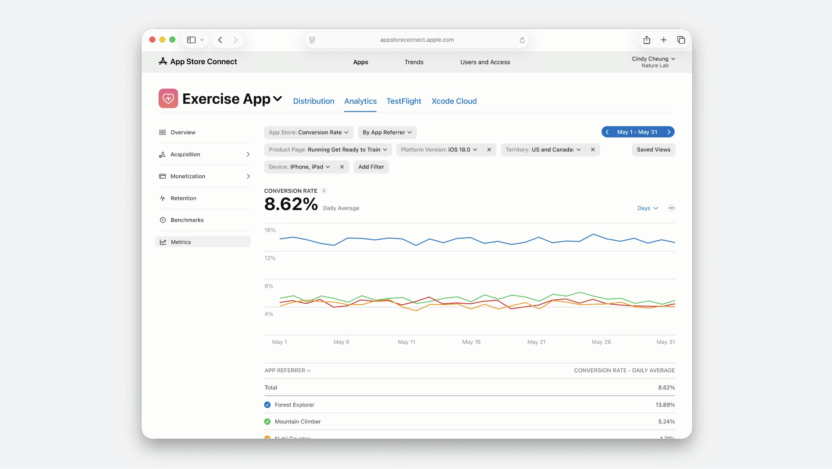This screenshot has height=469, width=832.
Task: Open the App Store Conversion Rate dropdown
Action: click(x=308, y=133)
